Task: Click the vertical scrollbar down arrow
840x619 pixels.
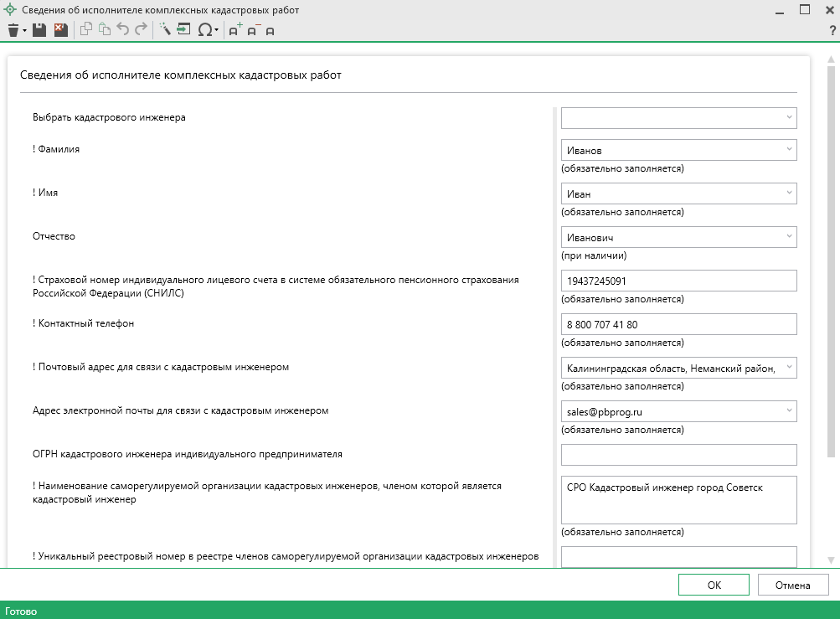Action: click(831, 560)
